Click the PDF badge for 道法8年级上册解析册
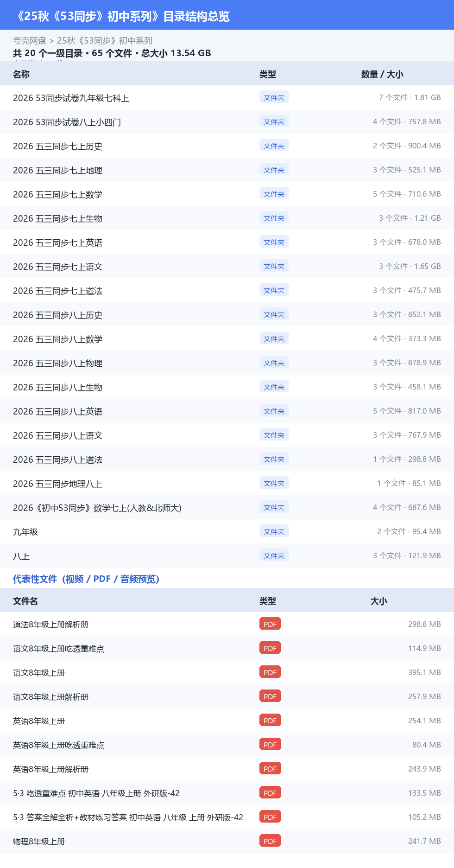Viewport: 454px width, 868px height. [270, 624]
